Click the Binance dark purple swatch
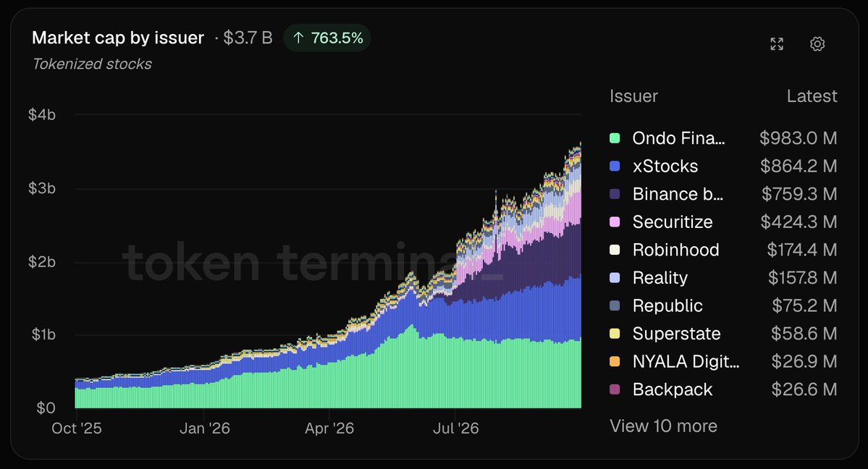Viewport: 868px width, 469px height. point(615,194)
